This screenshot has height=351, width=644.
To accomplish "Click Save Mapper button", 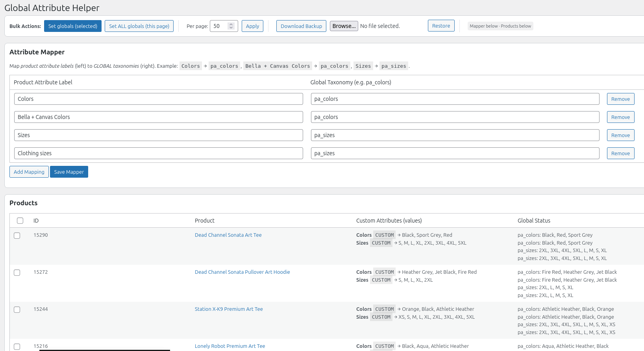I will point(69,172).
